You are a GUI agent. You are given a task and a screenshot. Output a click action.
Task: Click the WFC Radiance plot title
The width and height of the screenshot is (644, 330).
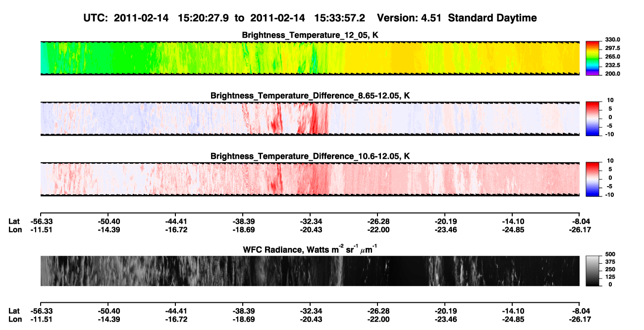(310, 249)
